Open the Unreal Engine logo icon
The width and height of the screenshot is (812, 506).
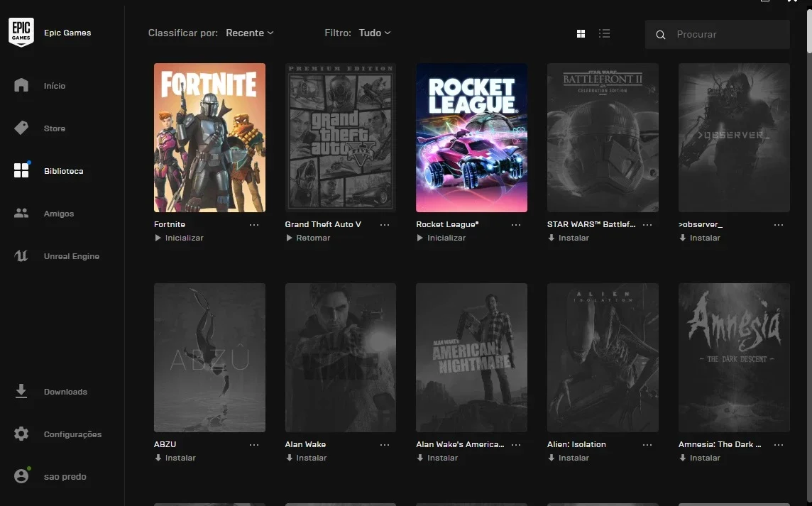coord(21,255)
